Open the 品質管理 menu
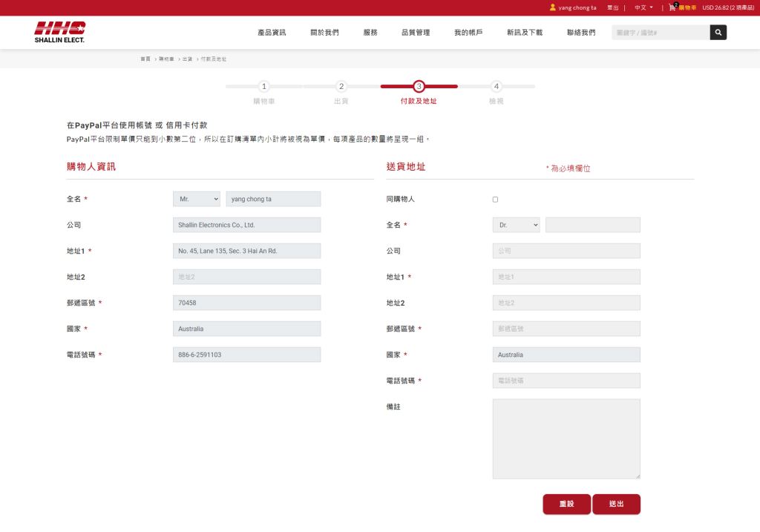 click(416, 33)
